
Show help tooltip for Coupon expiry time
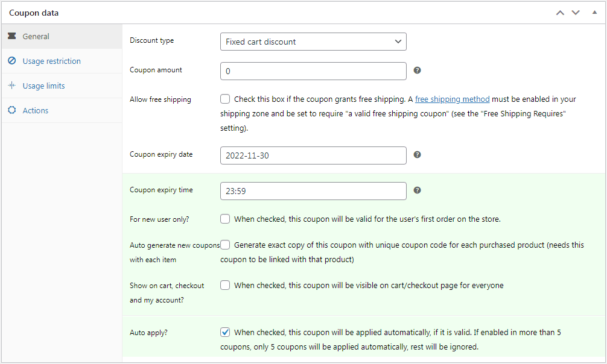click(417, 190)
